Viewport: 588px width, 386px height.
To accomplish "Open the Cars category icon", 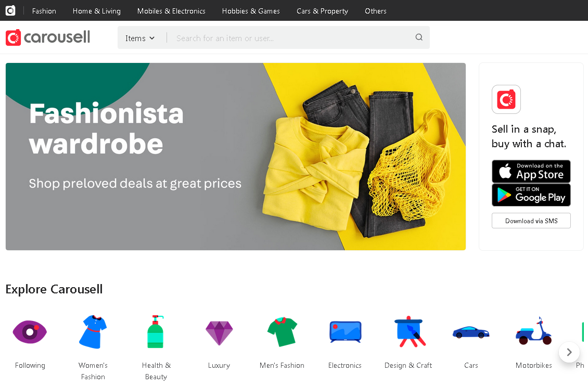I will pyautogui.click(x=471, y=332).
